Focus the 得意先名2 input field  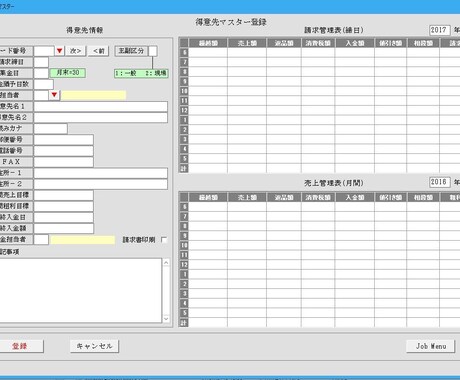pyautogui.click(x=101, y=117)
